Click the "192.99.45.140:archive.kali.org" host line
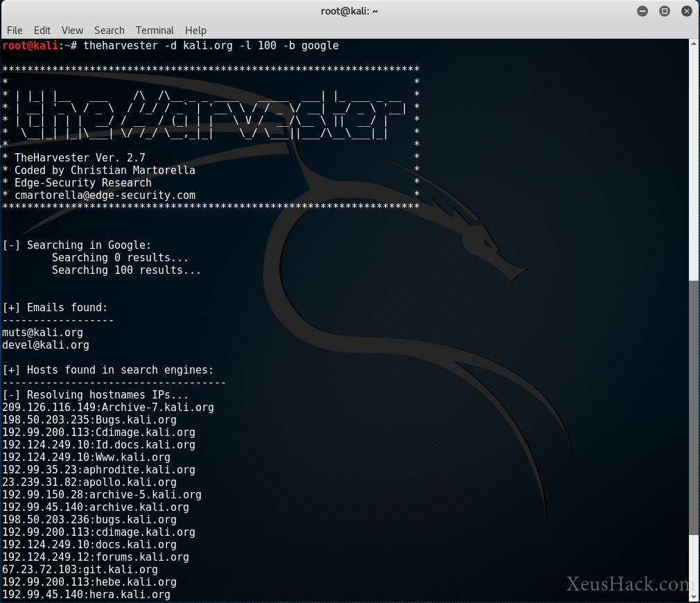Viewport: 700px width, 603px height. tap(96, 507)
